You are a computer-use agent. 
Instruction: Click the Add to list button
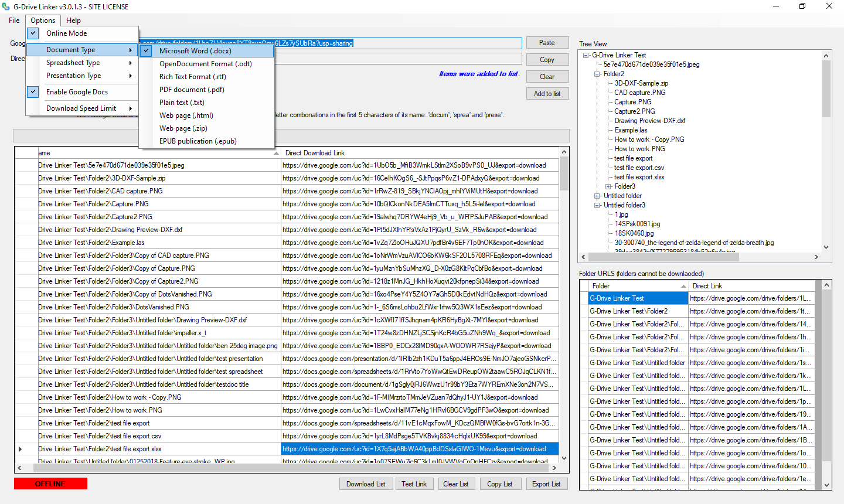[x=547, y=94]
